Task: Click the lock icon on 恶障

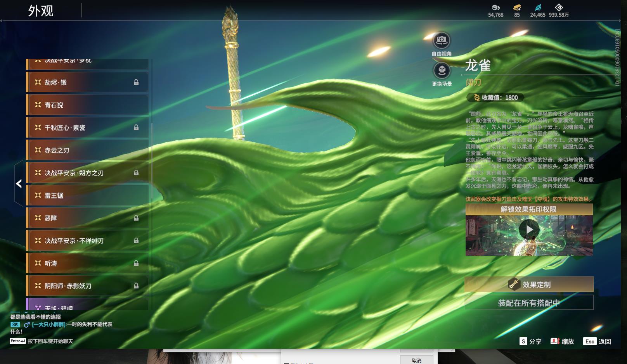Action: pos(136,218)
